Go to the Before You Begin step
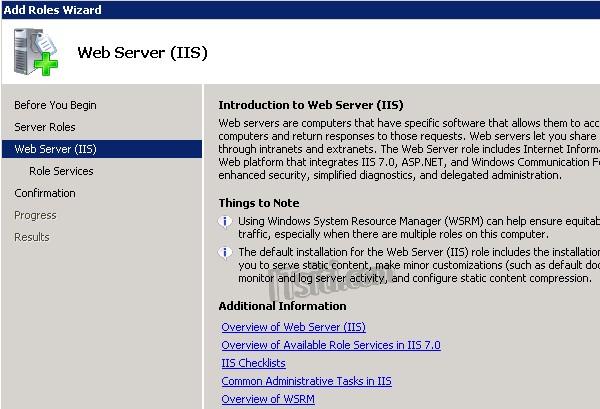 55,105
